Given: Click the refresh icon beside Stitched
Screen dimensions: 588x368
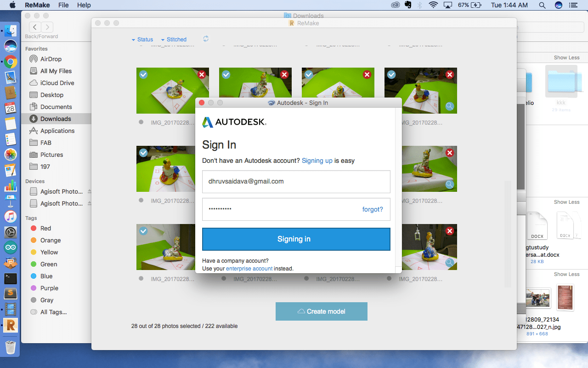Looking at the screenshot, I should coord(206,39).
